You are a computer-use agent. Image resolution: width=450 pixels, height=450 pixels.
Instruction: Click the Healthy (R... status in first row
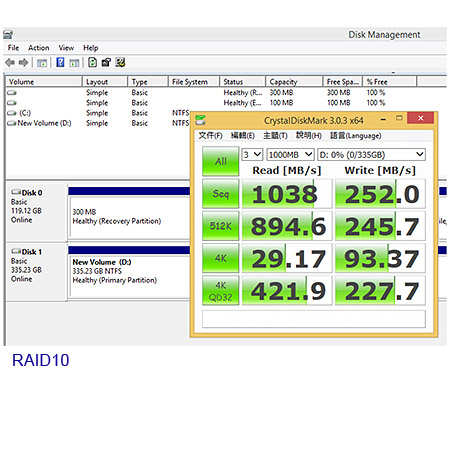(x=243, y=93)
